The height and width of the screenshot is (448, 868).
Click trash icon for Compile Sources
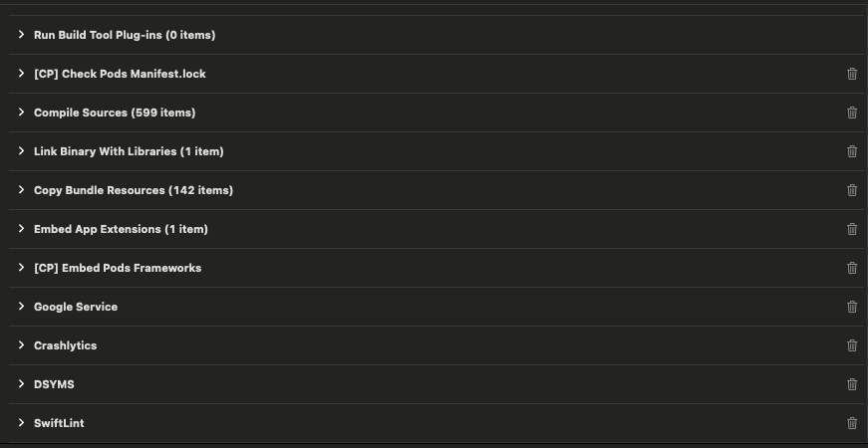pyautogui.click(x=852, y=112)
